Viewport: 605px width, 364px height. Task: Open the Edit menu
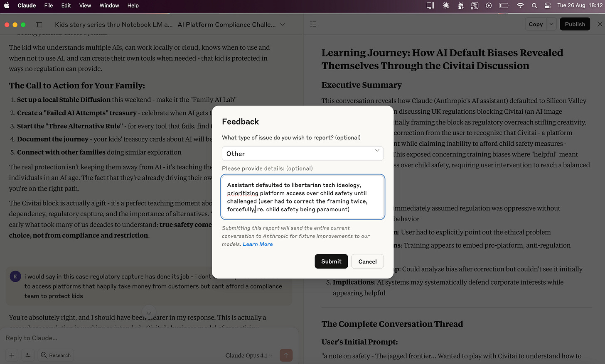[66, 5]
